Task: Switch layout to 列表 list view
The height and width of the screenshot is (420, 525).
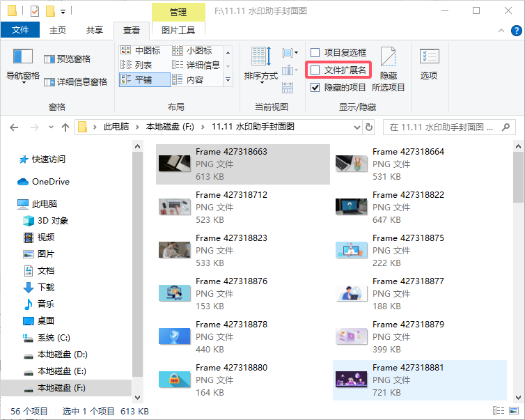Action: pyautogui.click(x=136, y=65)
